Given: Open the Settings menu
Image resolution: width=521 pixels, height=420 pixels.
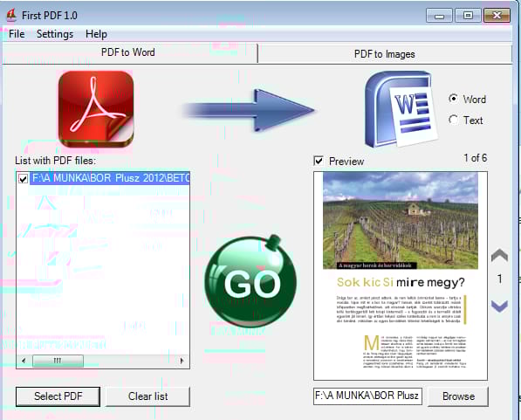Looking at the screenshot, I should click(55, 34).
